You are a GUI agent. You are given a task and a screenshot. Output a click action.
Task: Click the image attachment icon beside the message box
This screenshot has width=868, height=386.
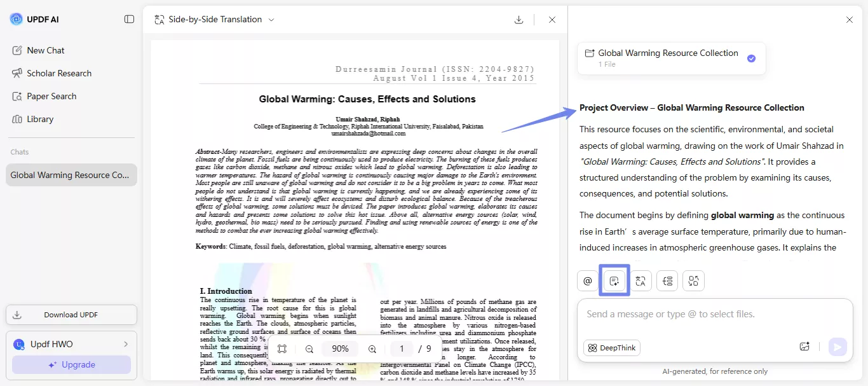(x=804, y=346)
